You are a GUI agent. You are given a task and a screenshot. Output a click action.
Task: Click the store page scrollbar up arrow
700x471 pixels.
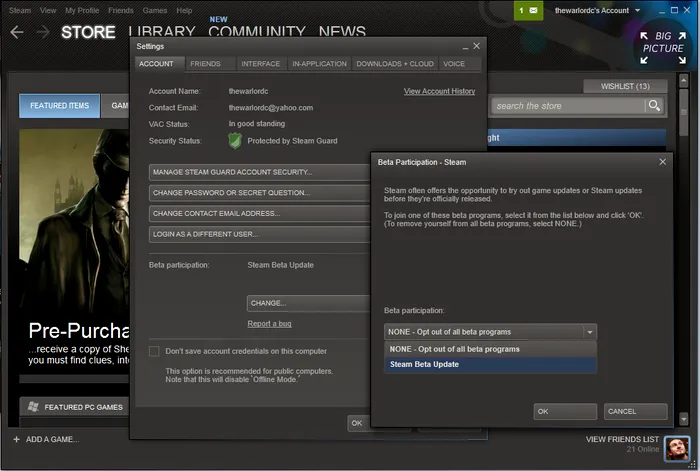click(683, 80)
